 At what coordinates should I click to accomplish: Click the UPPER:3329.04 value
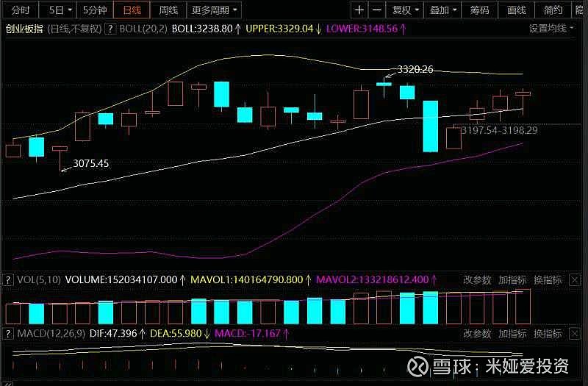click(x=279, y=29)
